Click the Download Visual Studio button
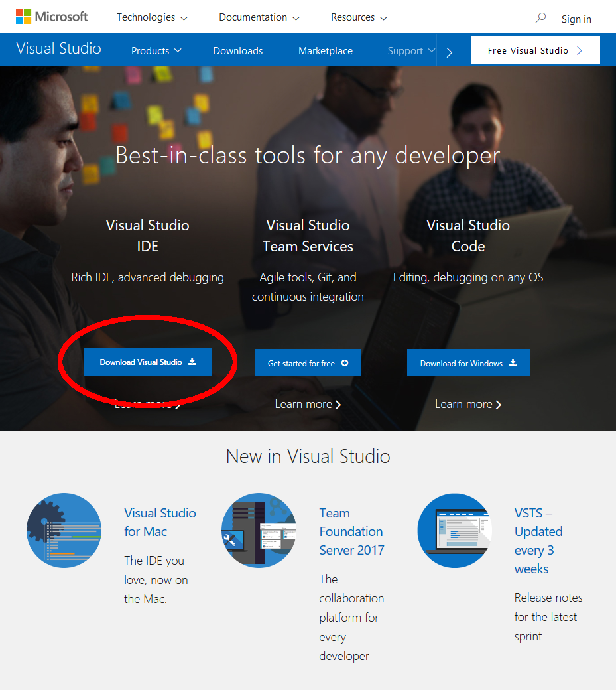Screen dimensions: 616x690 point(147,362)
